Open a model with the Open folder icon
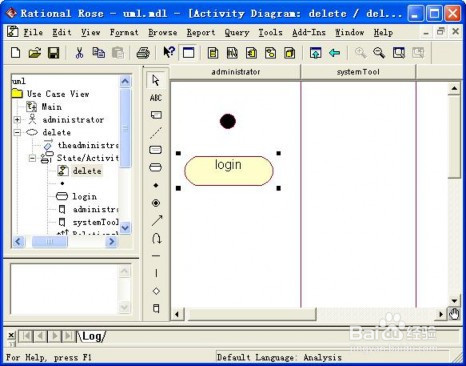The width and height of the screenshot is (466, 366). pyautogui.click(x=34, y=53)
